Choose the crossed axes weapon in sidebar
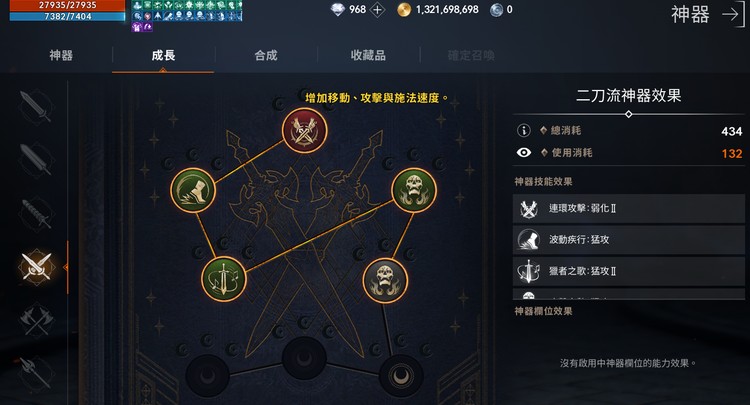The width and height of the screenshot is (750, 405). (x=36, y=320)
